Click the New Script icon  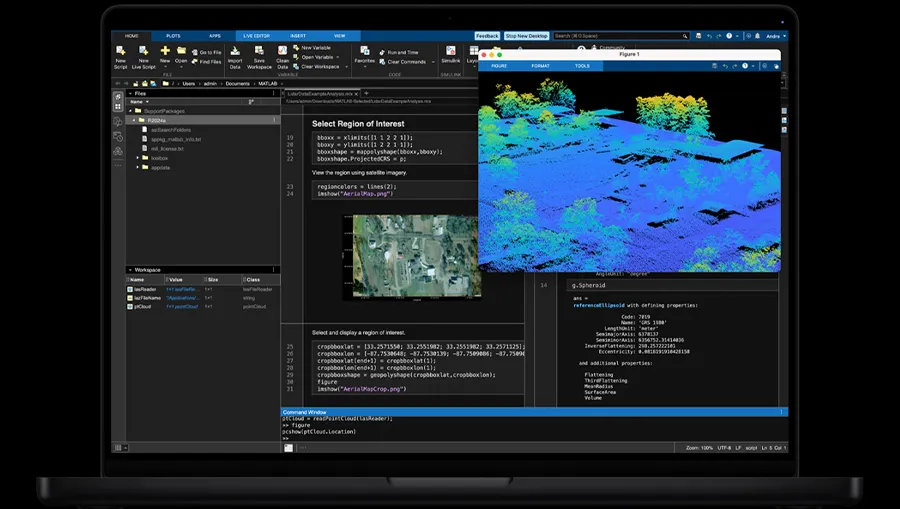[120, 50]
